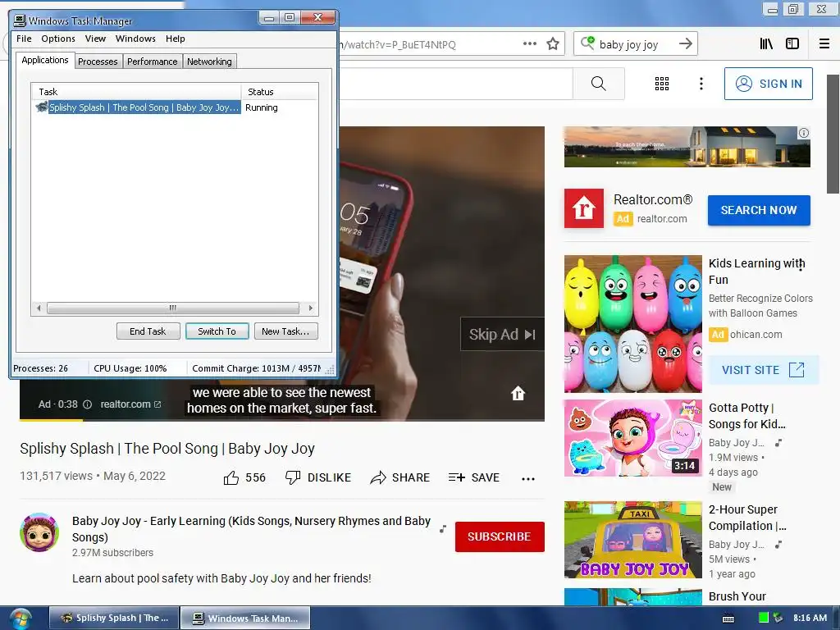840x630 pixels.
Task: Toggle the Firefox sidebar icon
Action: [792, 44]
